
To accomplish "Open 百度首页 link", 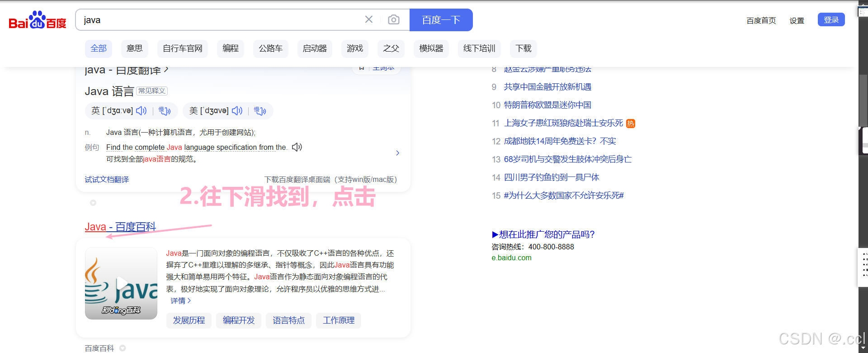I will [x=761, y=20].
